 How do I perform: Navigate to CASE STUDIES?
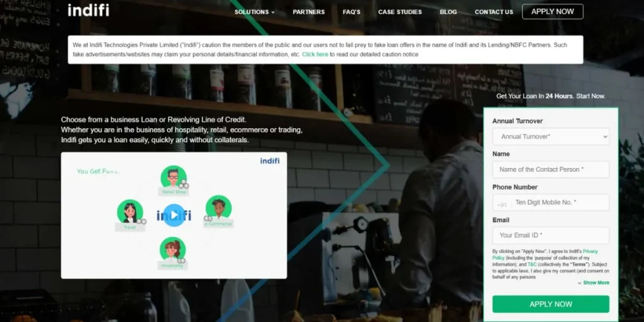pos(400,12)
